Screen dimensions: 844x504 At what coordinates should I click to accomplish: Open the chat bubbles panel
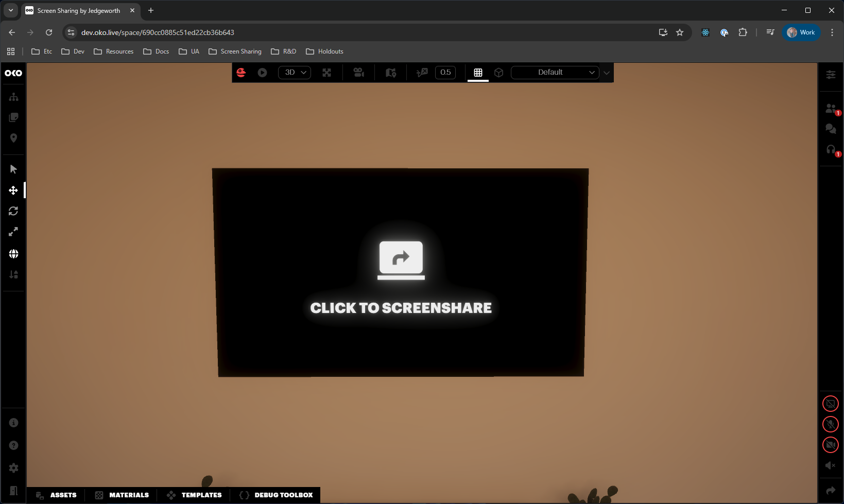point(830,129)
